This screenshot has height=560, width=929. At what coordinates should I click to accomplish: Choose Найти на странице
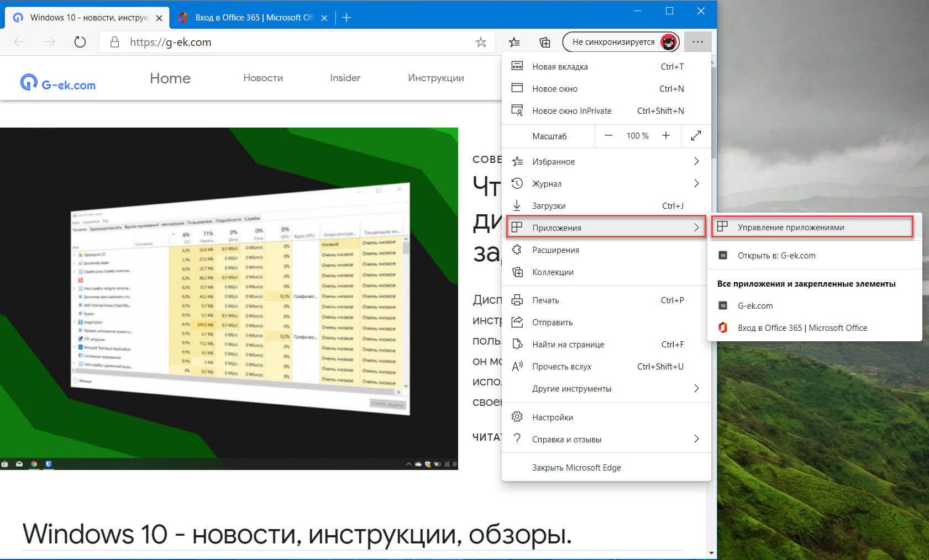[x=606, y=344]
